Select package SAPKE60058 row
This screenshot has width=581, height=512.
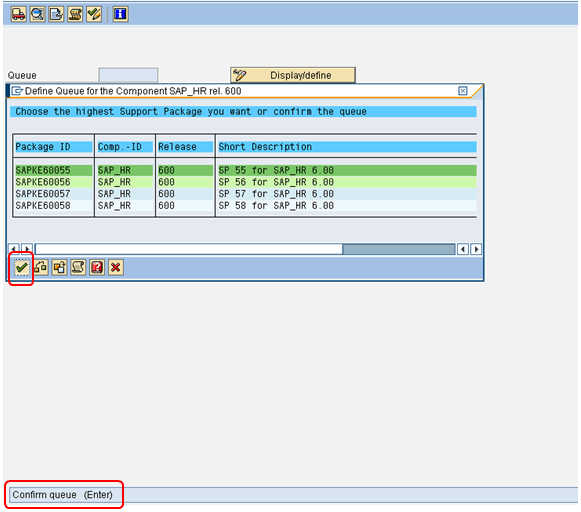pyautogui.click(x=245, y=206)
